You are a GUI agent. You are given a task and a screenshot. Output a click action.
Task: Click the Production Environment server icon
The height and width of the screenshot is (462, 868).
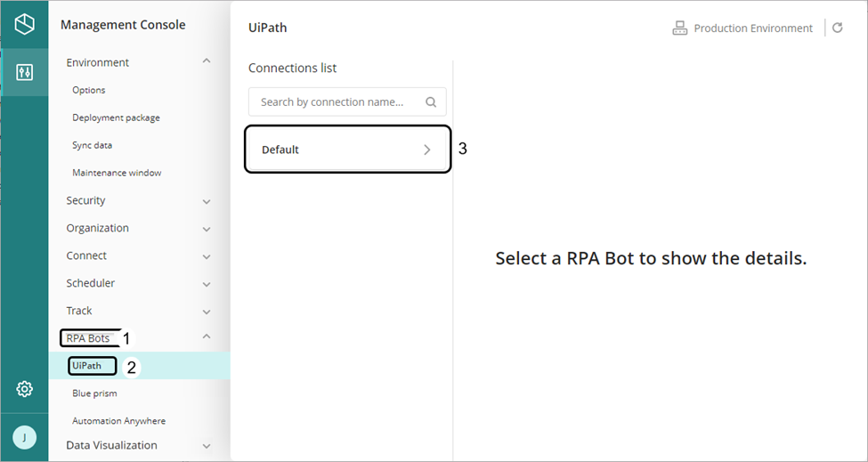[x=679, y=28]
